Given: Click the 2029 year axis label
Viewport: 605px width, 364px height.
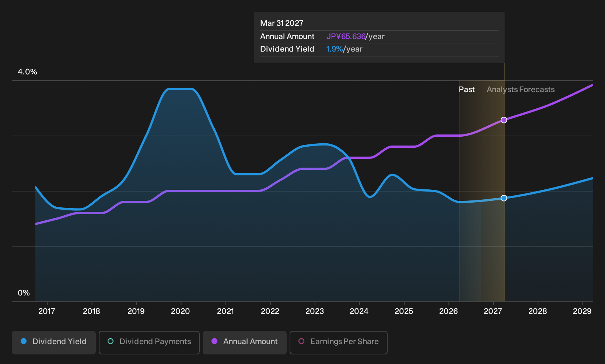Looking at the screenshot, I should [x=582, y=311].
